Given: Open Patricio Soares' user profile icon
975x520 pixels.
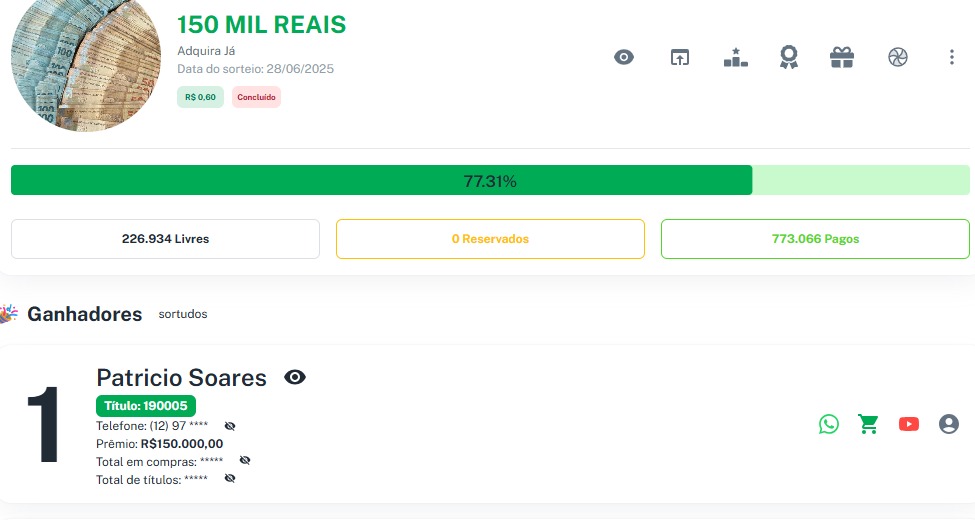Looking at the screenshot, I should click(x=949, y=424).
